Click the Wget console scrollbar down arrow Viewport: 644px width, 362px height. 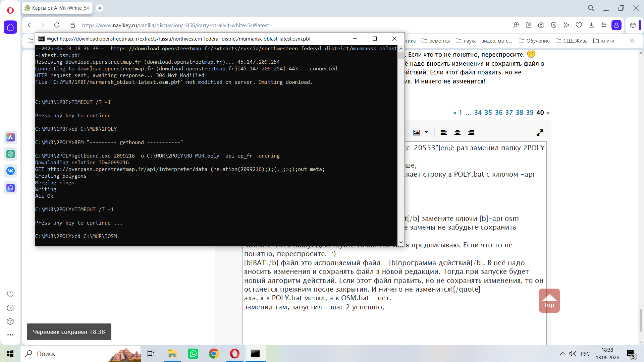click(x=401, y=242)
